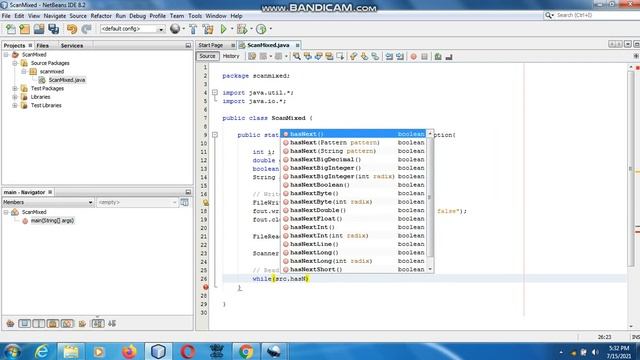Click the New Project toolbar icon
The height and width of the screenshot is (360, 640).
coord(24,29)
